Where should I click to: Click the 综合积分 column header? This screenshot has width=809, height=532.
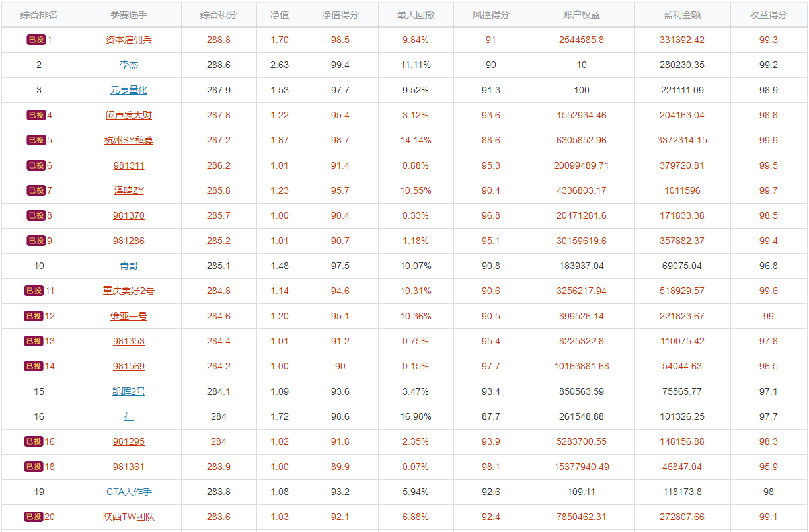[x=219, y=15]
